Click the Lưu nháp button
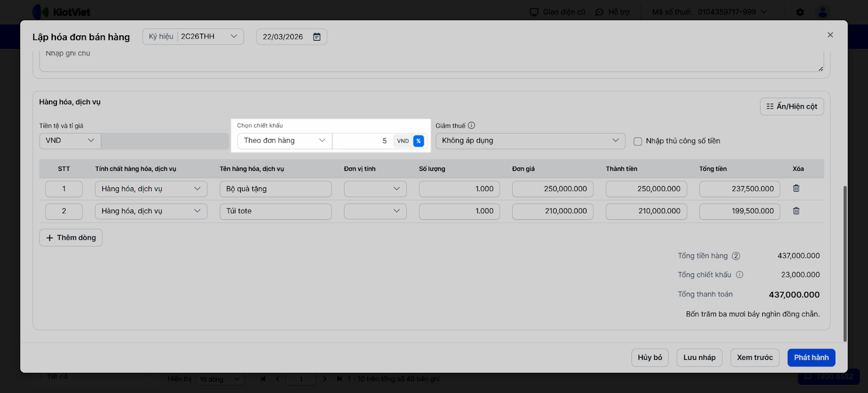This screenshot has height=393, width=868. tap(699, 358)
